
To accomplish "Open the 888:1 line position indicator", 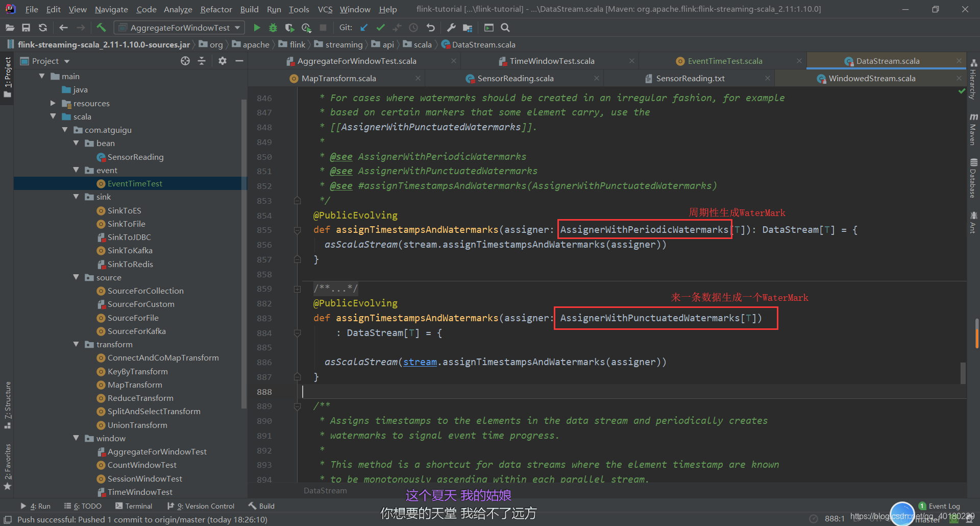I will [x=835, y=518].
